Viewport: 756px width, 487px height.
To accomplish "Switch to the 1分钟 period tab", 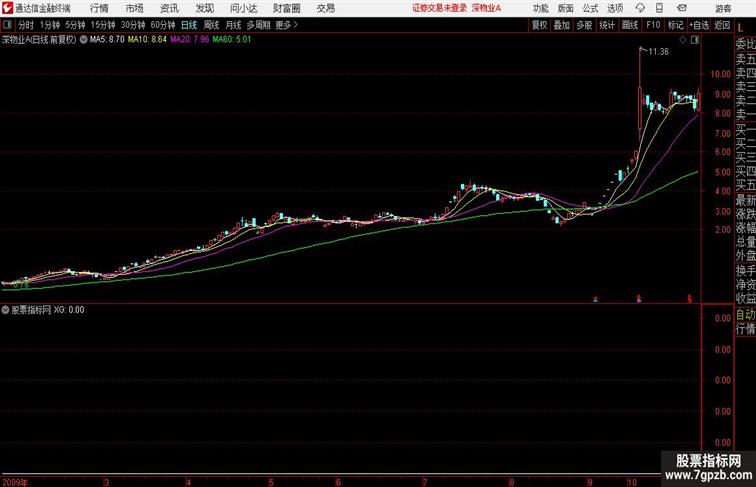I will point(50,25).
